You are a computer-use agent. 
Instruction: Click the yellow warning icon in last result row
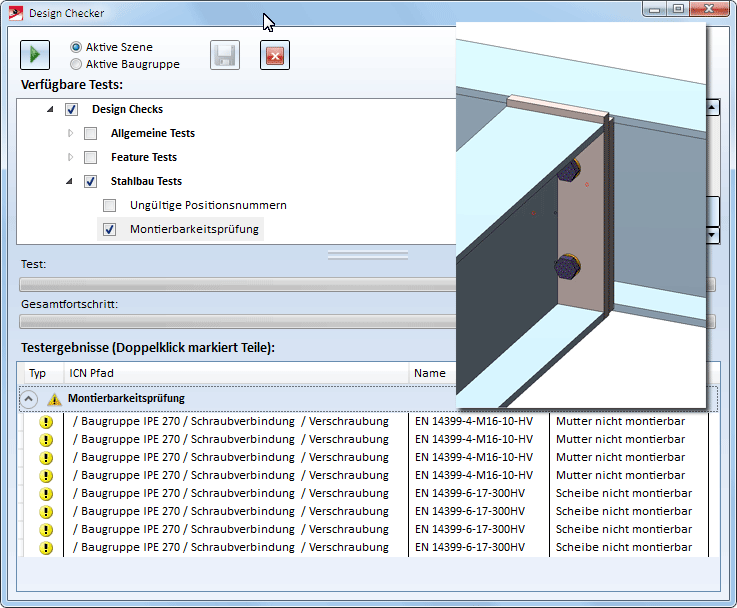click(x=45, y=548)
